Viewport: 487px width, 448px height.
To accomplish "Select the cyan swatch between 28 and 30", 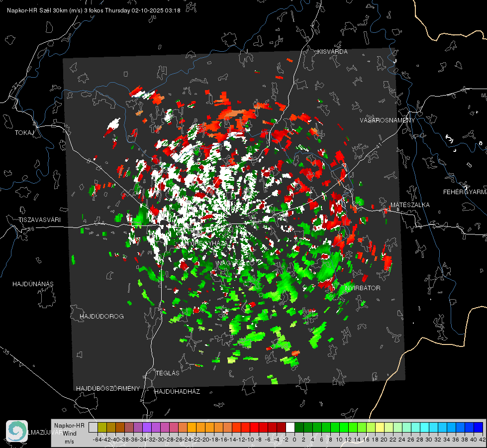I will [425, 427].
